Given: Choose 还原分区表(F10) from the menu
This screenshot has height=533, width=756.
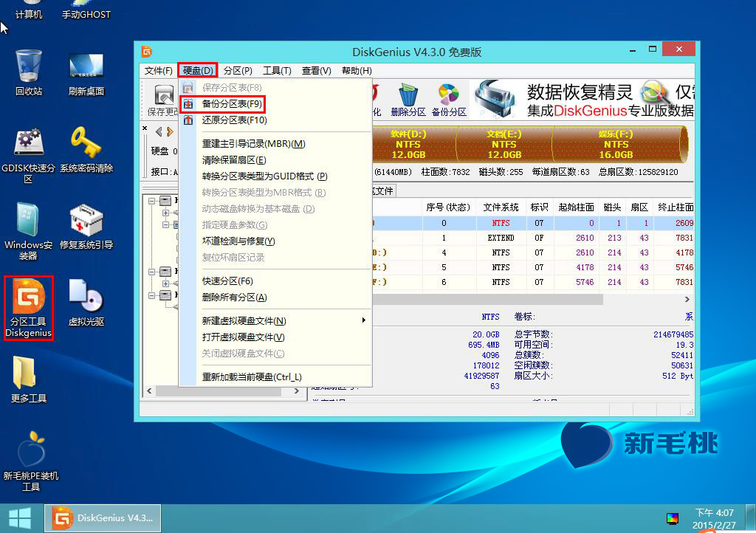Looking at the screenshot, I should [x=275, y=120].
